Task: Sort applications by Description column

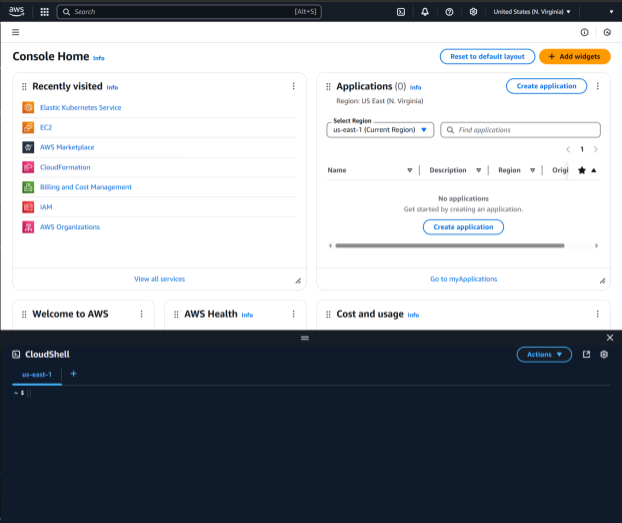Action: coord(478,170)
